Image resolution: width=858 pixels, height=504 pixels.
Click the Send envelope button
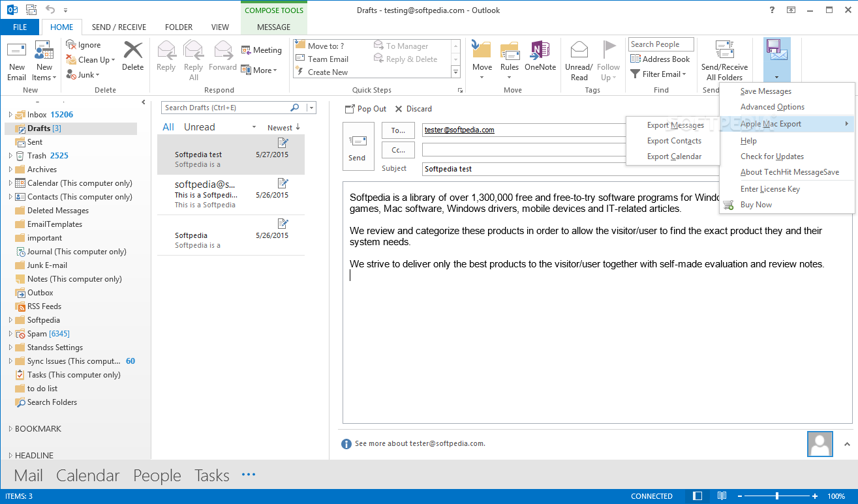[358, 146]
